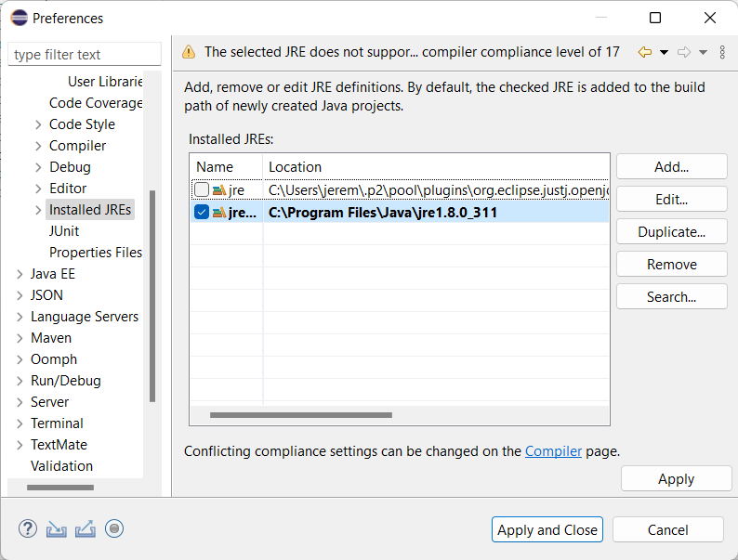This screenshot has width=738, height=560.
Task: Click the warning icon in header
Action: (190, 53)
